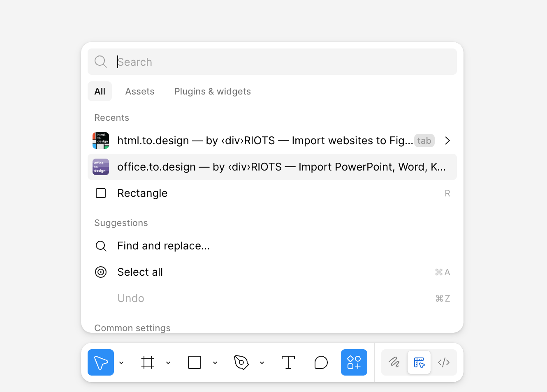Click the tab shortcut badge

[424, 141]
